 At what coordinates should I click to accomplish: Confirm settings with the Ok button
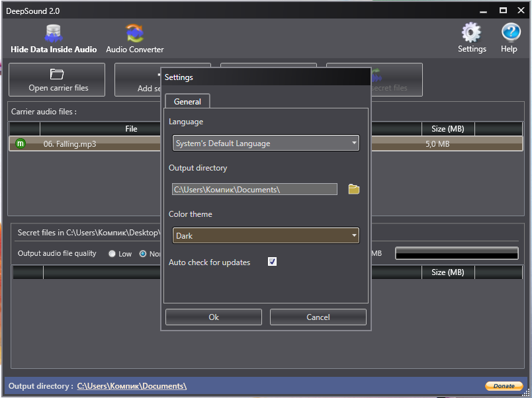click(x=214, y=317)
